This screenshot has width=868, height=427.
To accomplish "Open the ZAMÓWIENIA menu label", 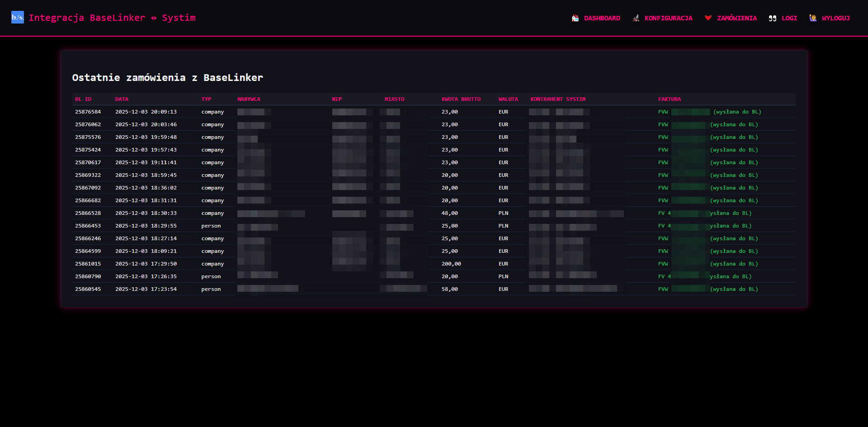I will [x=737, y=18].
